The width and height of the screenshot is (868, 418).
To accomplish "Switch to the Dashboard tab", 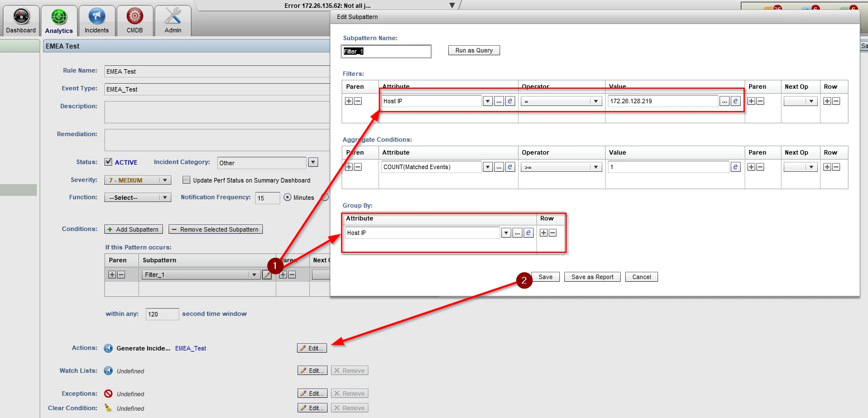I will [21, 21].
